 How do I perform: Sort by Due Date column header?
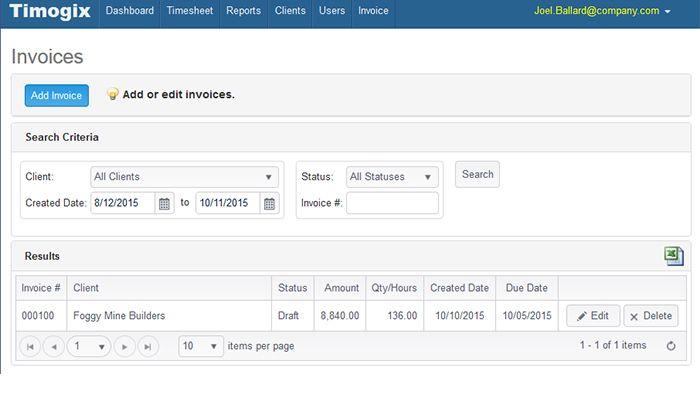coord(526,288)
